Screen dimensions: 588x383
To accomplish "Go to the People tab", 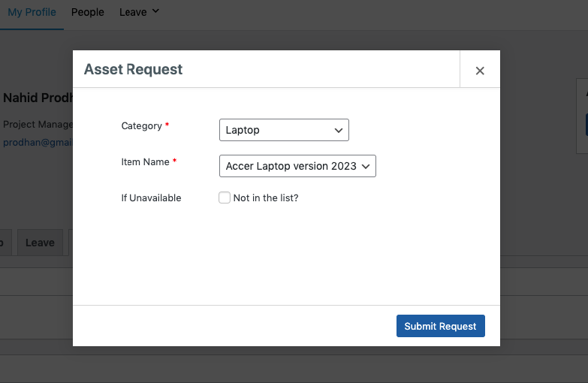I will point(88,12).
